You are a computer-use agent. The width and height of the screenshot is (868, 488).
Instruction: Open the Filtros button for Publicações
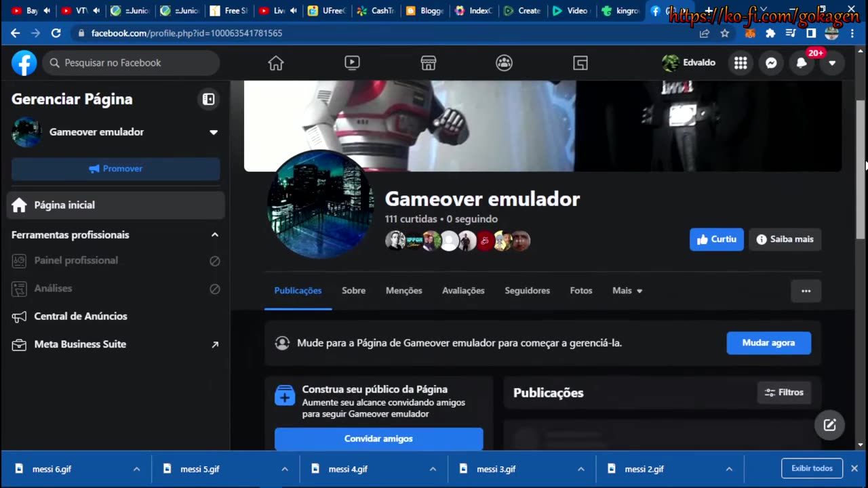784,392
